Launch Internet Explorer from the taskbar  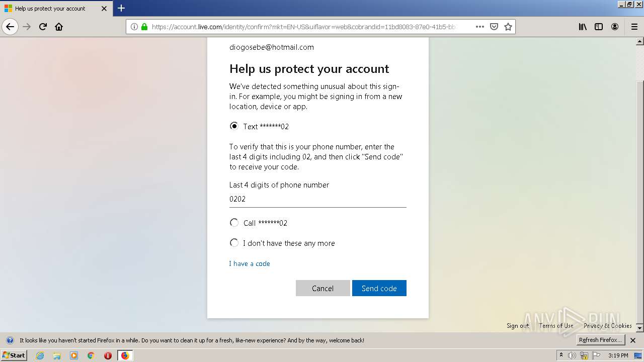40,355
